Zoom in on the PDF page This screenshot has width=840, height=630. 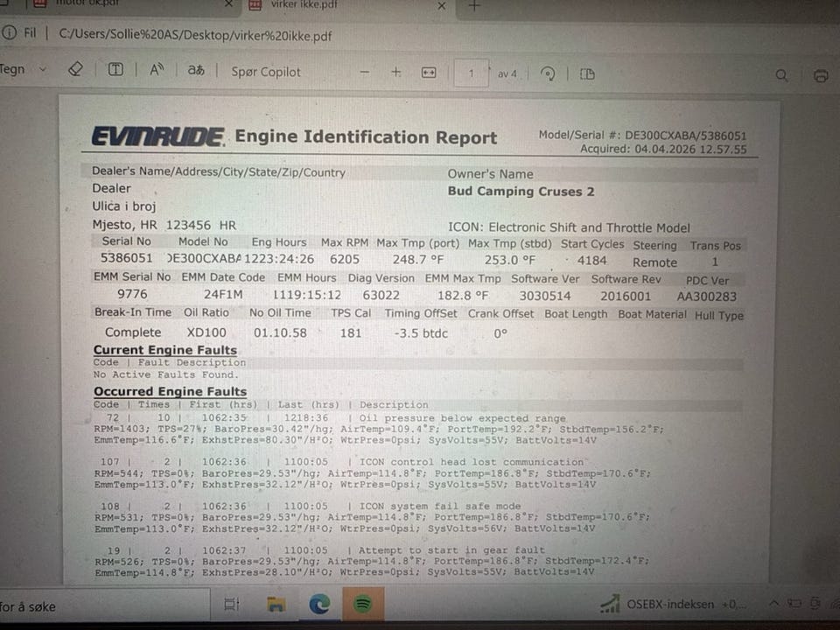pos(395,73)
